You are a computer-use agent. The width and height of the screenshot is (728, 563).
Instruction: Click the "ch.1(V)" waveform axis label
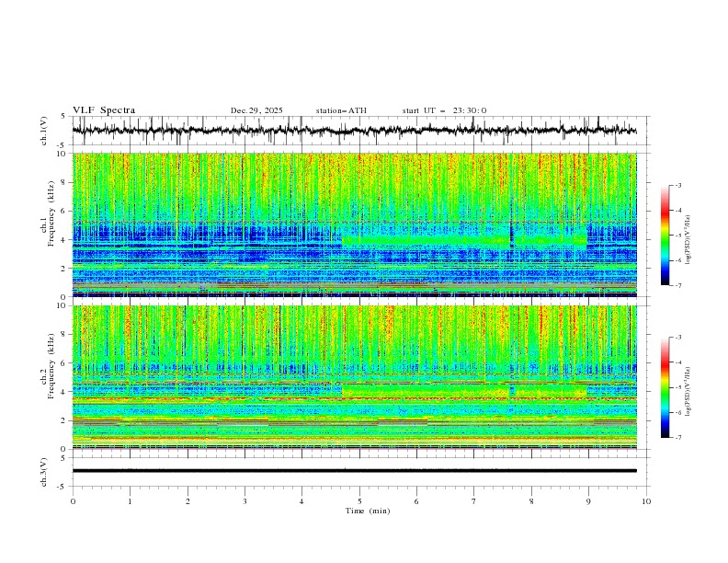(x=44, y=131)
